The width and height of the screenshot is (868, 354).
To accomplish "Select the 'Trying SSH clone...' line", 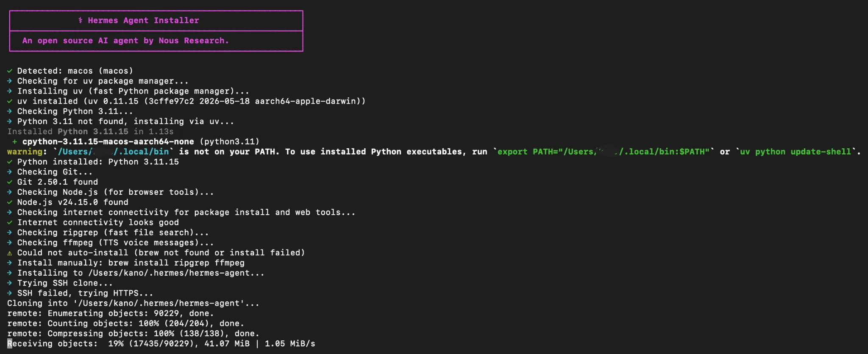I will tap(60, 283).
